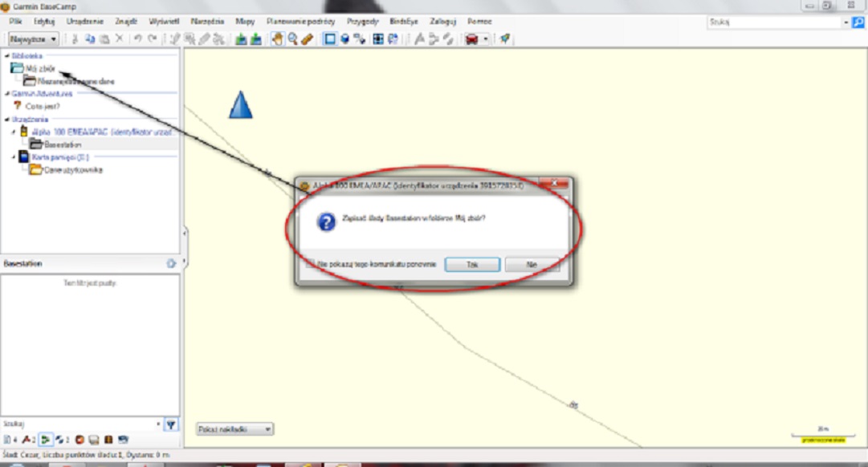Click the new route icon
This screenshot has width=868, height=467.
pos(434,39)
